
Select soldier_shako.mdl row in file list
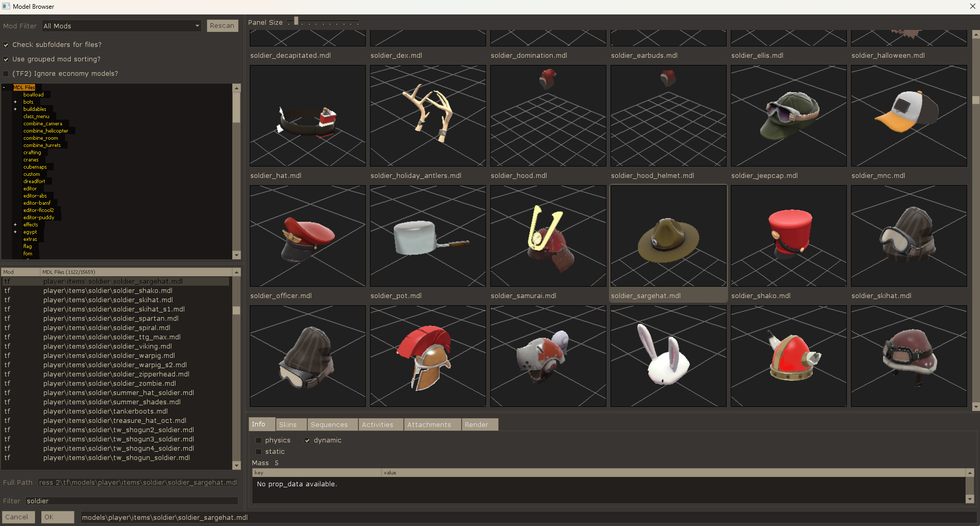tap(116, 291)
